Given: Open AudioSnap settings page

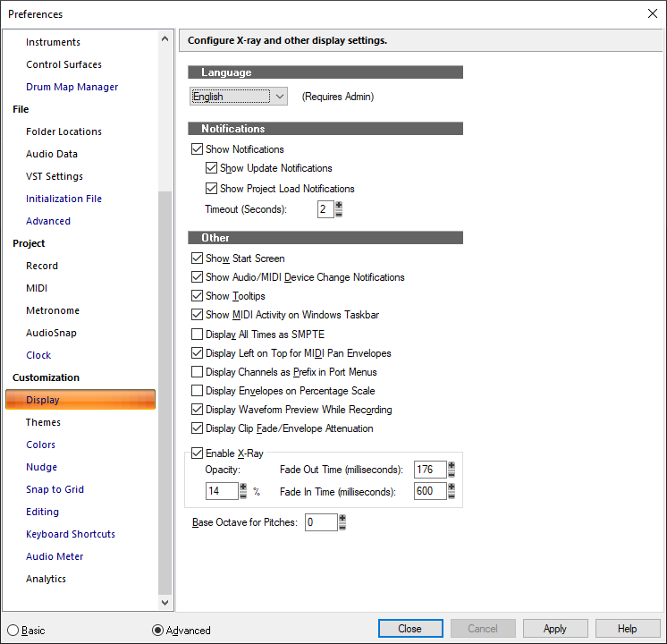Looking at the screenshot, I should click(x=51, y=333).
